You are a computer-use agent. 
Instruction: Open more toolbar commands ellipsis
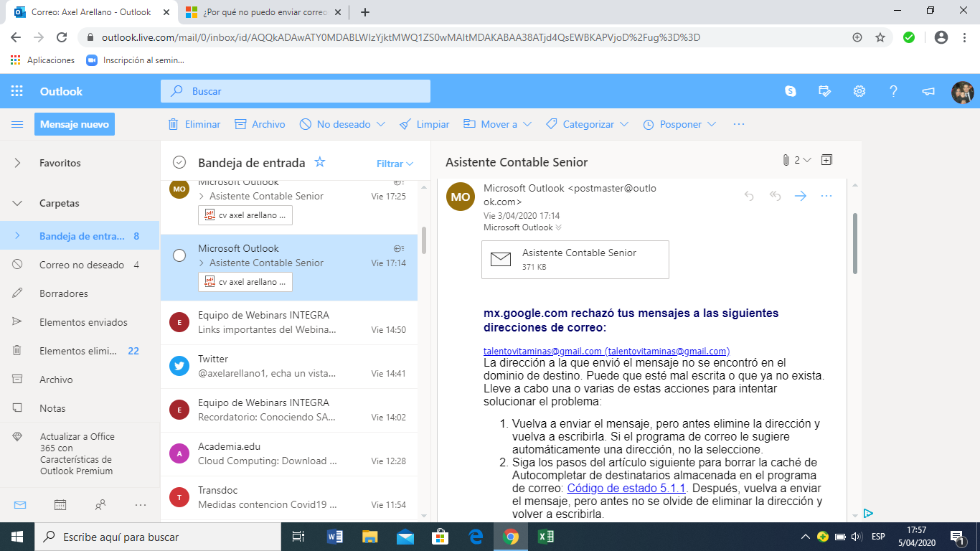739,124
